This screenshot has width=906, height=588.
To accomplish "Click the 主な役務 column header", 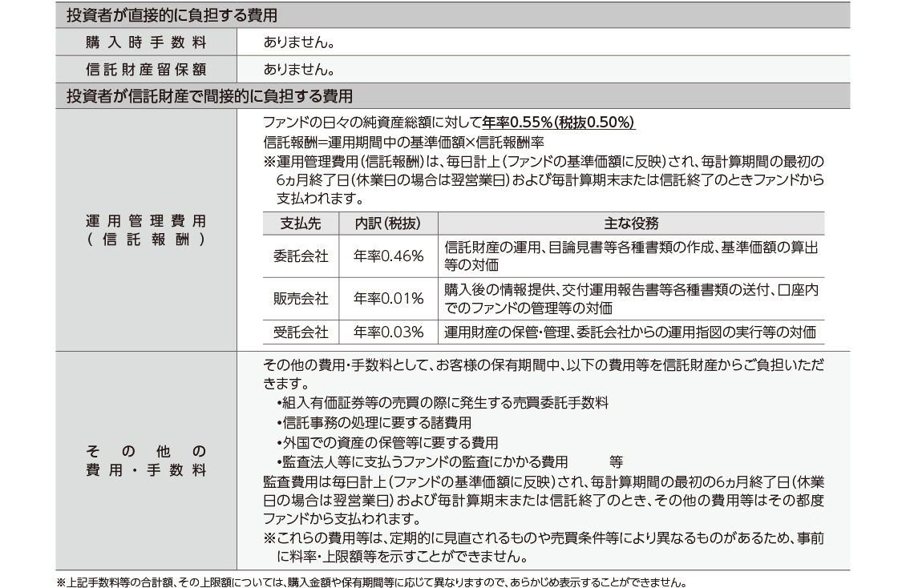I will click(630, 224).
